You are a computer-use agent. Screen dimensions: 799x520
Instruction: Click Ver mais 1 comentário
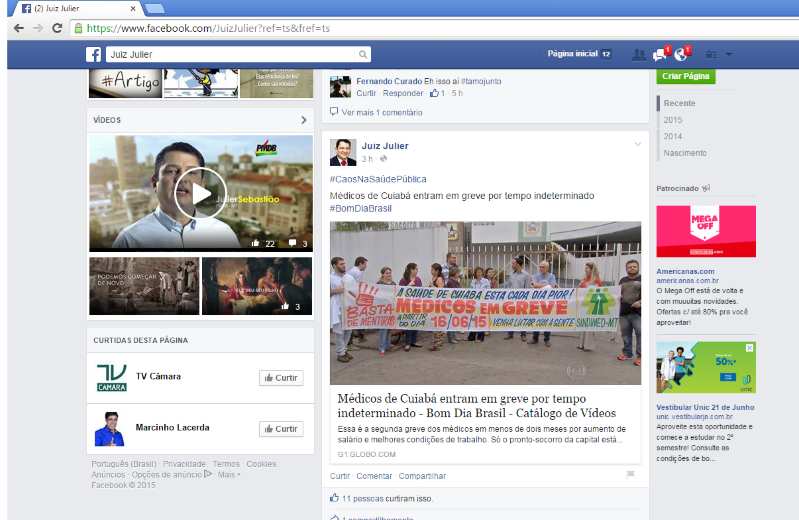coord(382,113)
